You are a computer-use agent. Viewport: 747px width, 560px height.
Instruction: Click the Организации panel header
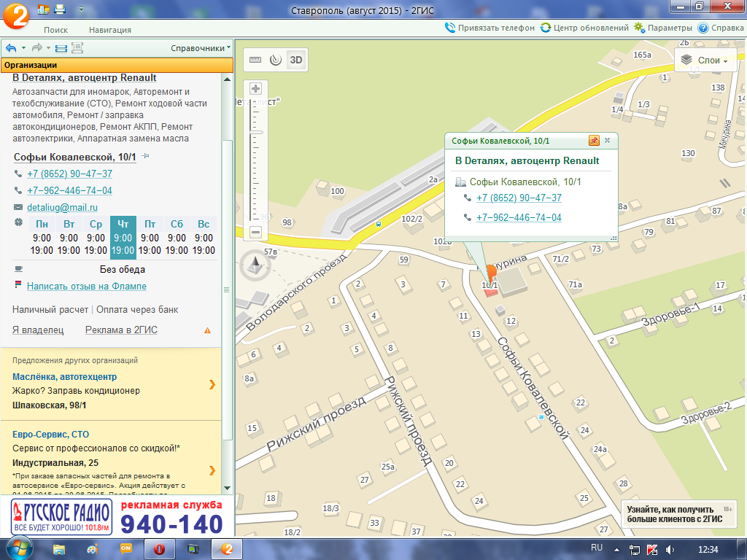pyautogui.click(x=117, y=65)
